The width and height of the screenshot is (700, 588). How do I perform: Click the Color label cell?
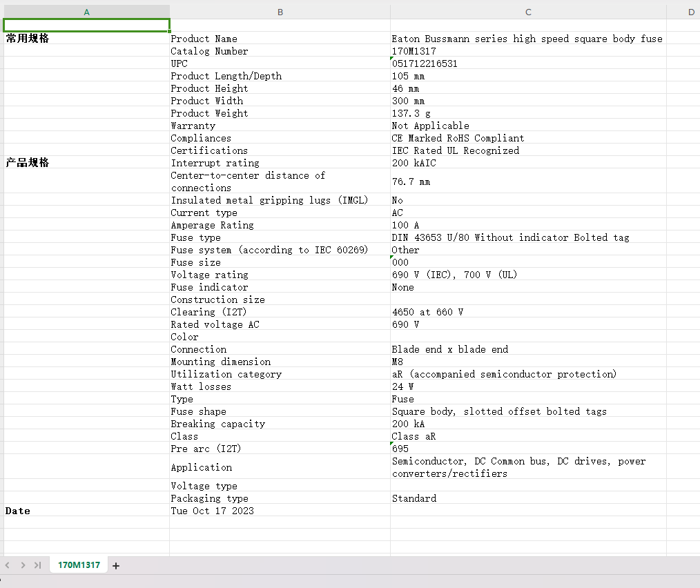[280, 337]
